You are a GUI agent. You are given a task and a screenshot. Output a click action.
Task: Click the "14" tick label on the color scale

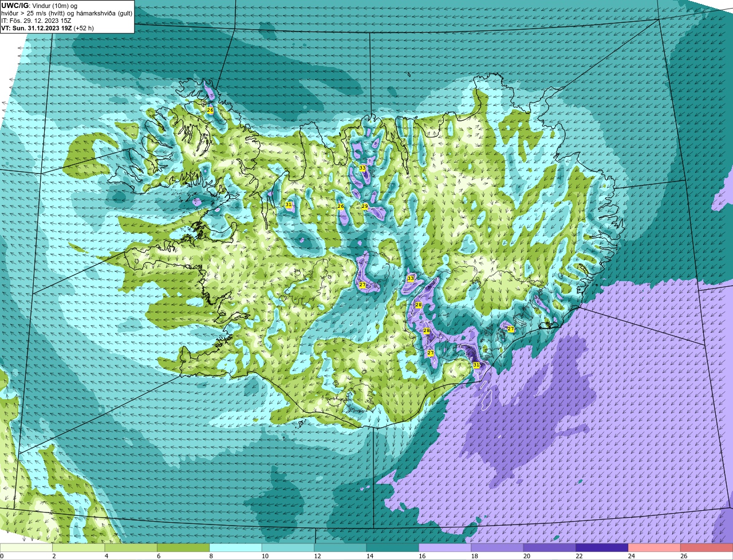point(369,556)
